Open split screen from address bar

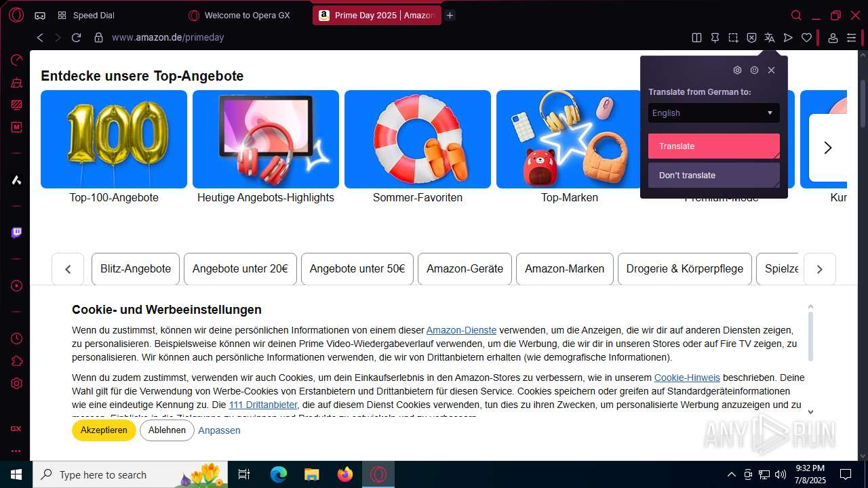coord(696,38)
